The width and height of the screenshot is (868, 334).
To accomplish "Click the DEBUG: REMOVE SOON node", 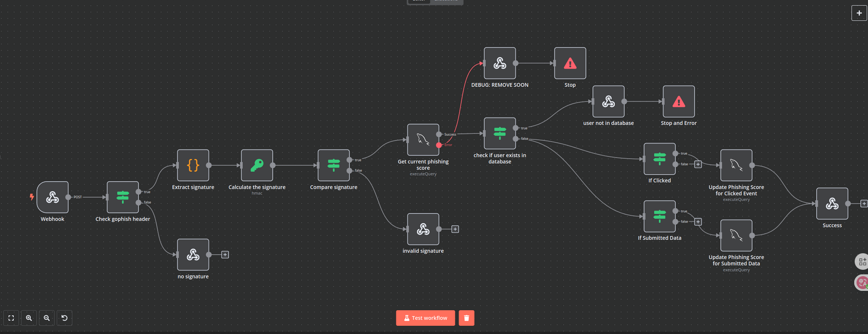I will (499, 63).
